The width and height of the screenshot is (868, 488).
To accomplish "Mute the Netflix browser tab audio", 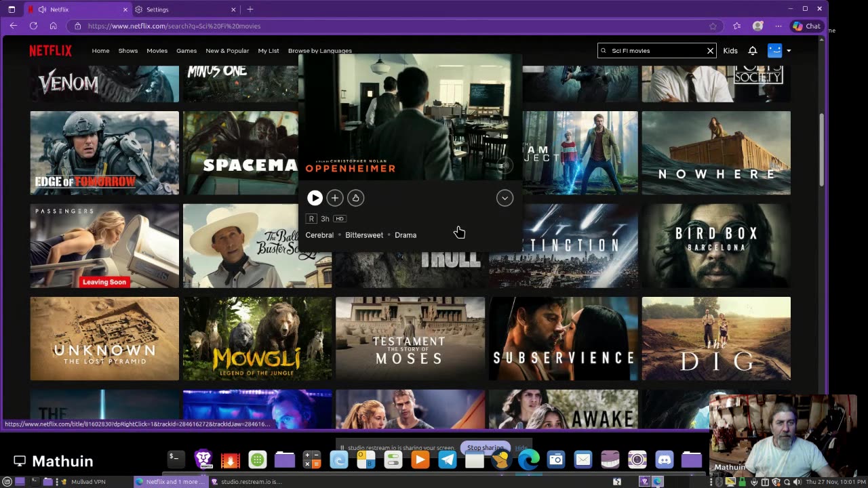I will [x=43, y=9].
